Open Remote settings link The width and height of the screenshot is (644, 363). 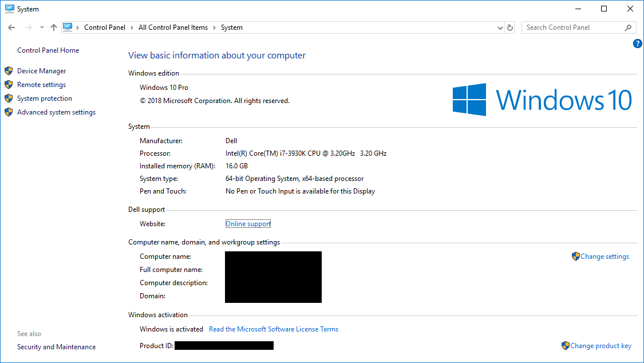pos(41,85)
